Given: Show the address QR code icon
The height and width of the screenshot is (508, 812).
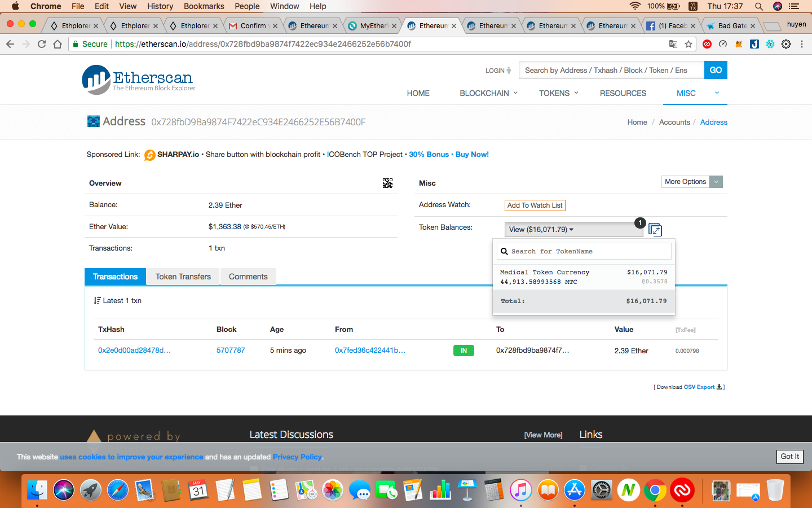Looking at the screenshot, I should (x=387, y=183).
